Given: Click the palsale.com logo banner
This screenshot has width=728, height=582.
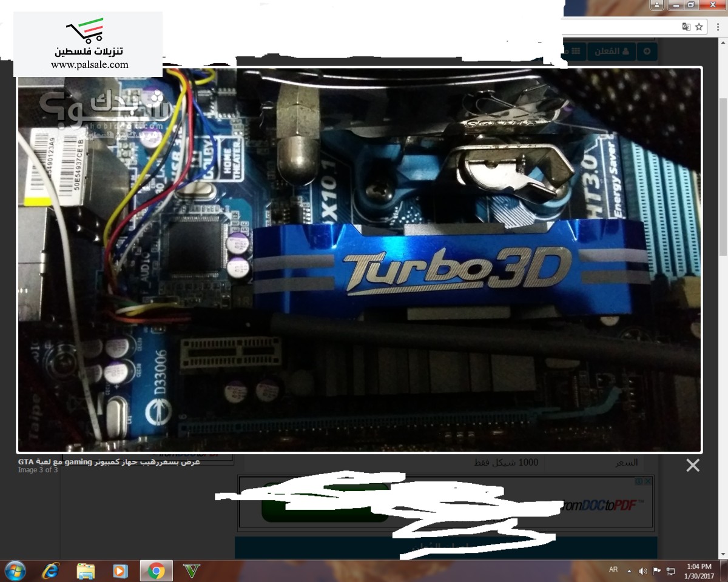Looking at the screenshot, I should [x=88, y=44].
